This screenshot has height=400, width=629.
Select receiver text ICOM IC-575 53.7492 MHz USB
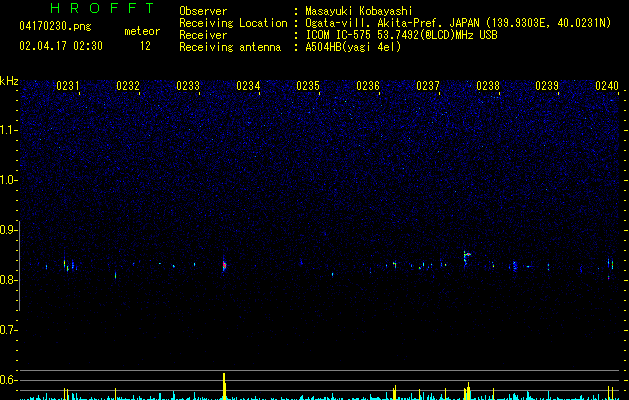(x=401, y=35)
